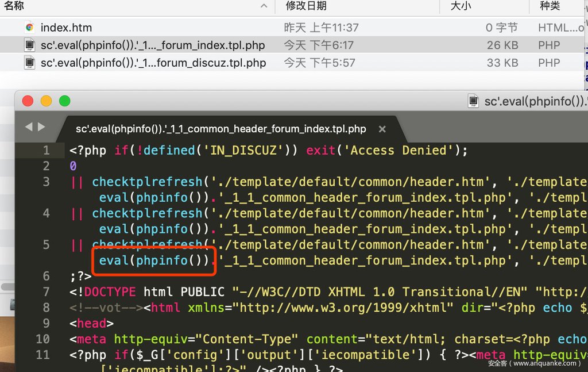The width and height of the screenshot is (588, 372).
Task: Click the date 今天 下午6:17
Action: click(318, 45)
